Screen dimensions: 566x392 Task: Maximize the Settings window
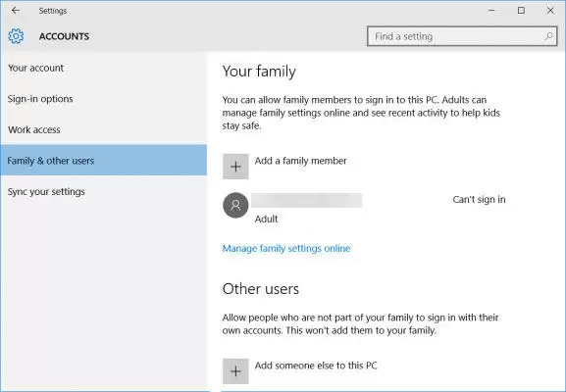click(x=521, y=11)
